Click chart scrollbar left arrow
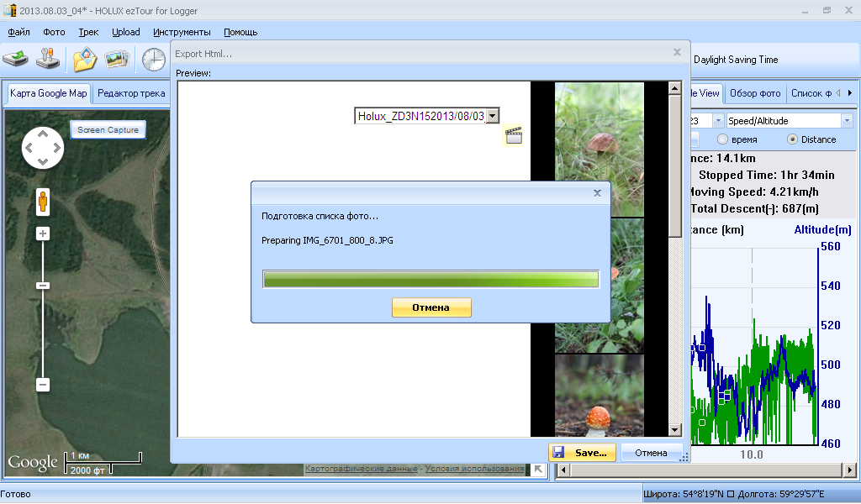The width and height of the screenshot is (861, 504). click(x=563, y=470)
